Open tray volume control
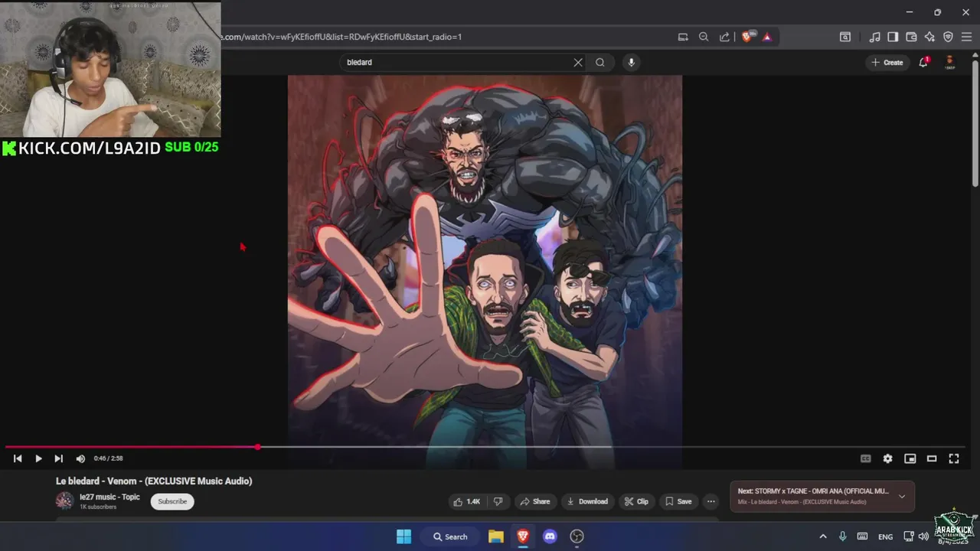 point(924,536)
